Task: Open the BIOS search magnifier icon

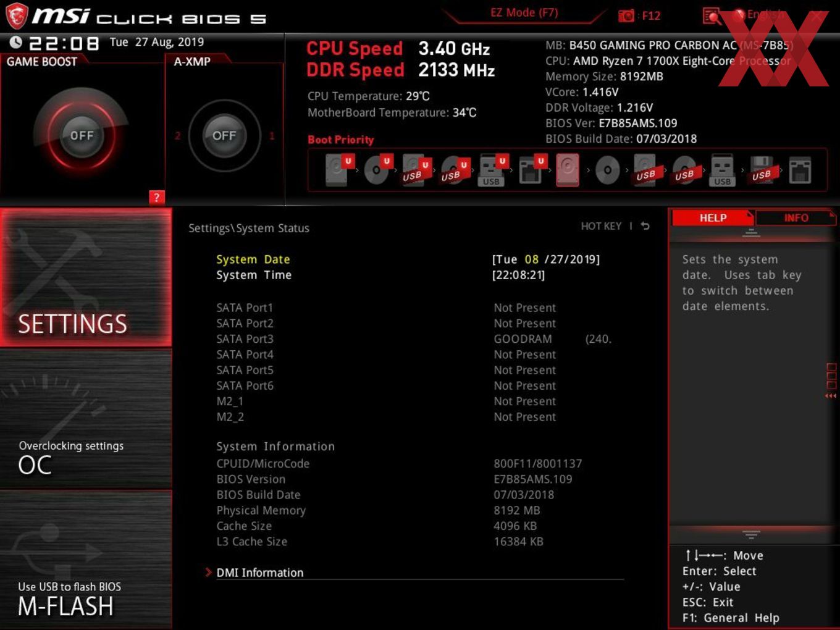Action: [712, 16]
